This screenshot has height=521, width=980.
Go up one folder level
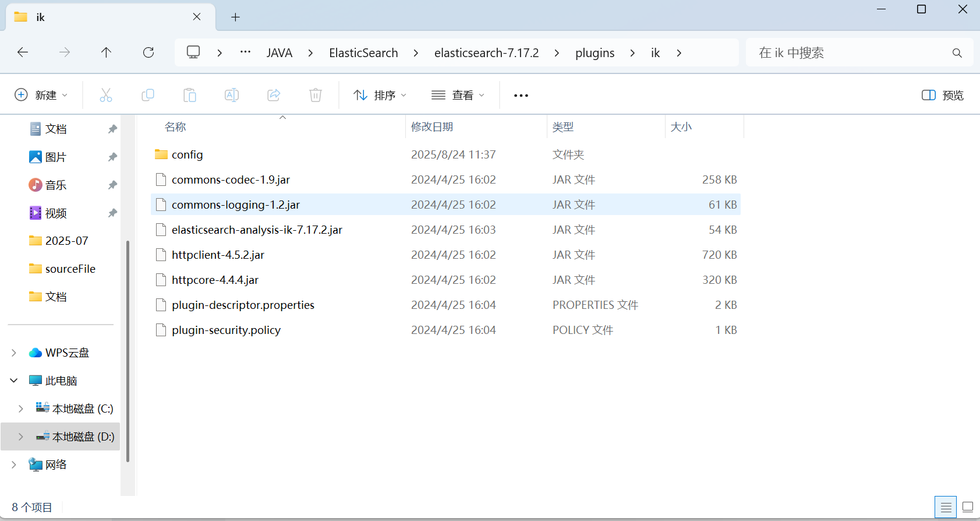click(x=106, y=52)
